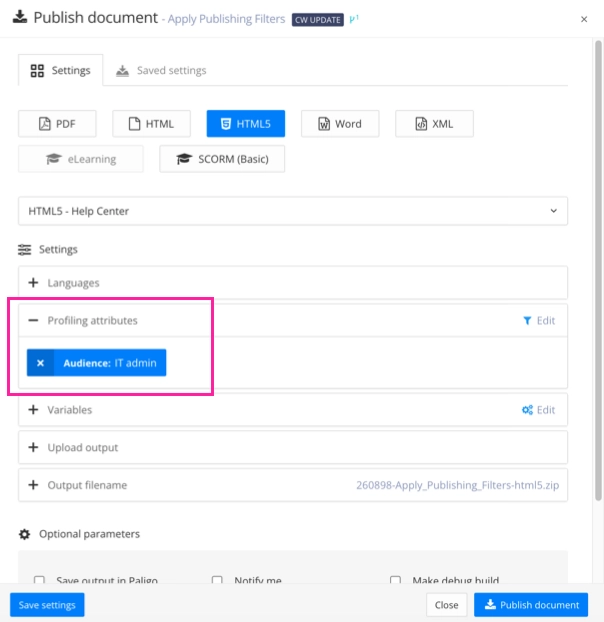Remove the Audience: IT admin filter
Image resolution: width=604 pixels, height=622 pixels.
pyautogui.click(x=40, y=363)
